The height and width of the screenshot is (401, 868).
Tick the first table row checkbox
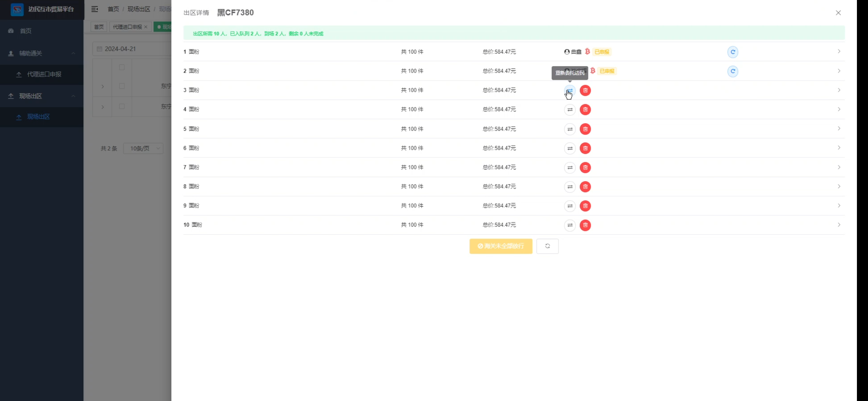[122, 86]
